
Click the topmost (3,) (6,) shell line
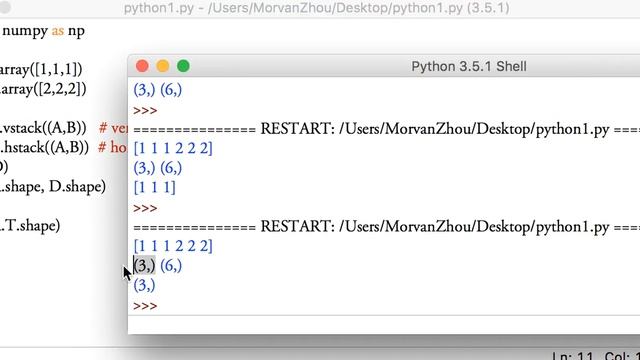(x=158, y=89)
